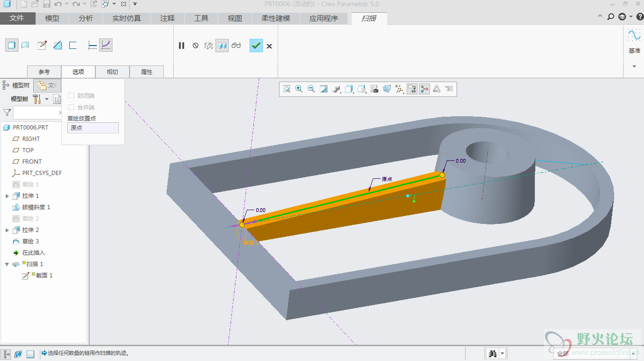Open the 属性 panel tab
The height and width of the screenshot is (361, 644).
(x=147, y=72)
